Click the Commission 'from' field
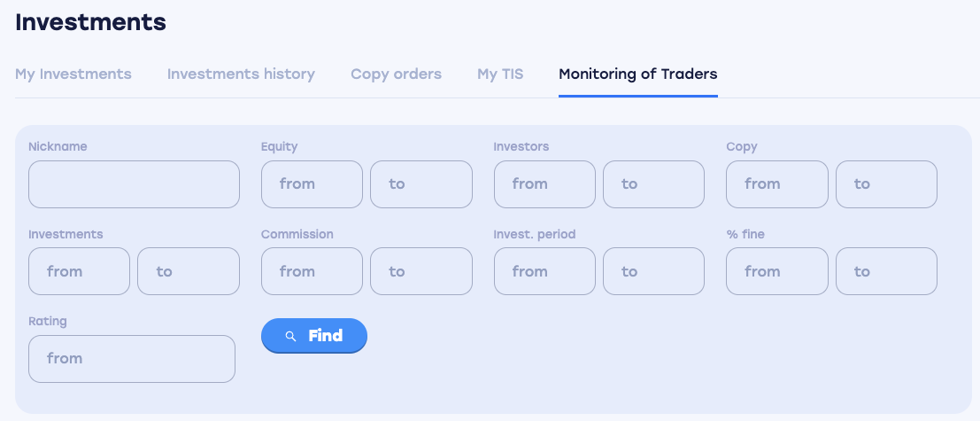This screenshot has width=980, height=421. 312,271
